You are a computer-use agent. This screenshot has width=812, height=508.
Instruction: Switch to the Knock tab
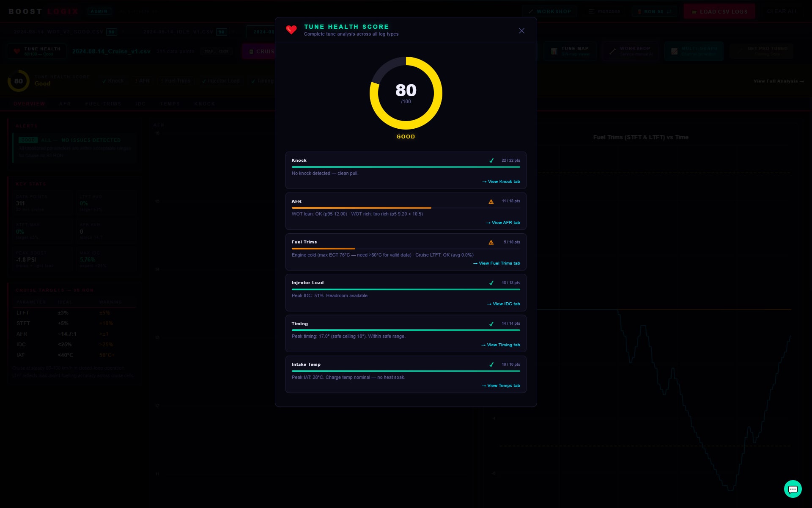tap(205, 104)
